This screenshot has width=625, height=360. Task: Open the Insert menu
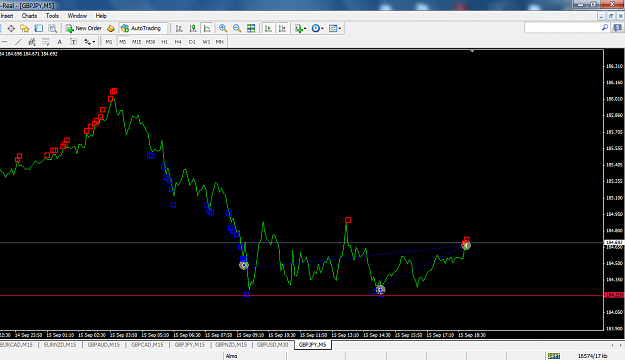point(7,16)
